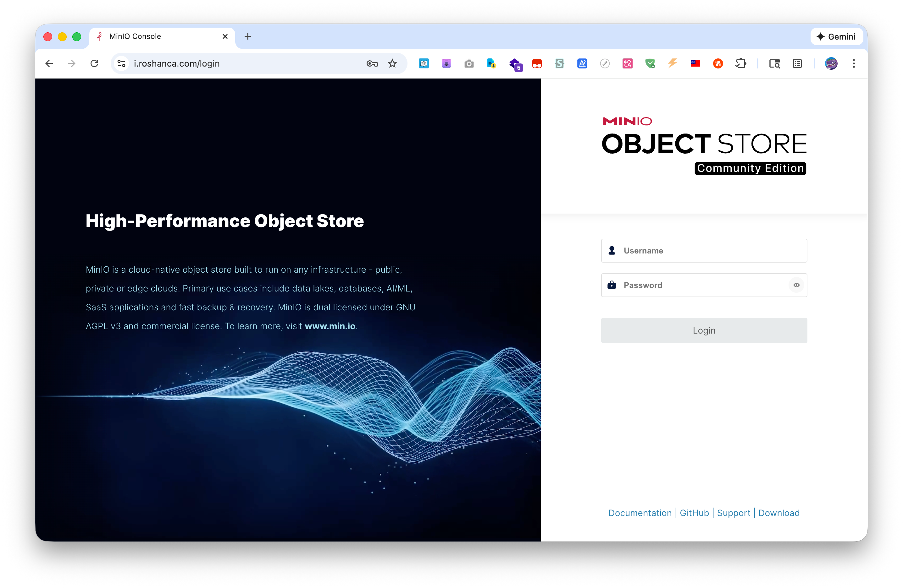The width and height of the screenshot is (903, 588).
Task: Open the Support link
Action: click(734, 513)
